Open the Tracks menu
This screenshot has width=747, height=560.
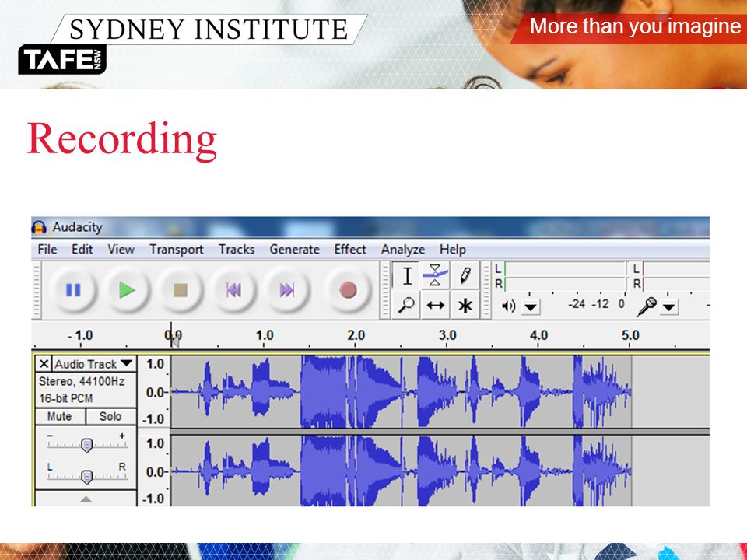237,250
